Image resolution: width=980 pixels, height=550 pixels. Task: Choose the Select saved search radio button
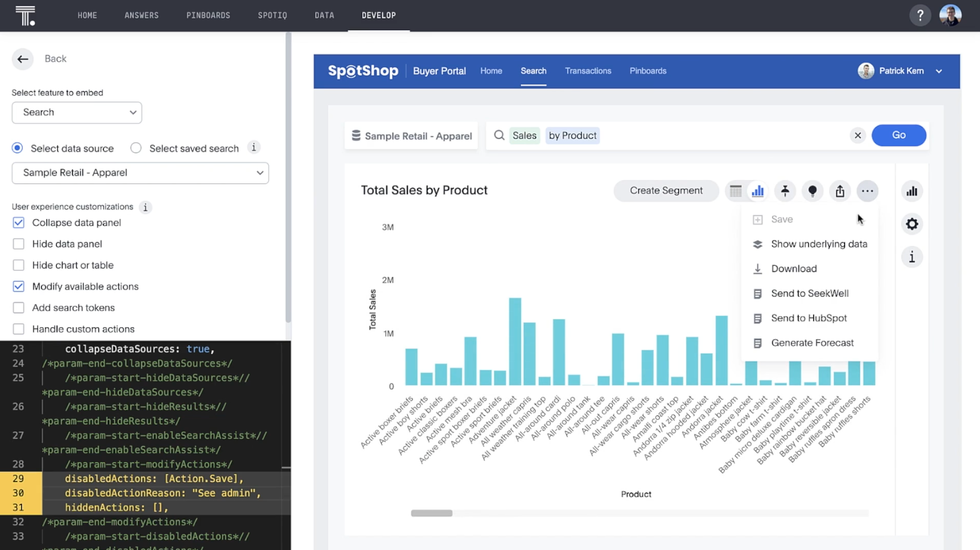tap(136, 148)
